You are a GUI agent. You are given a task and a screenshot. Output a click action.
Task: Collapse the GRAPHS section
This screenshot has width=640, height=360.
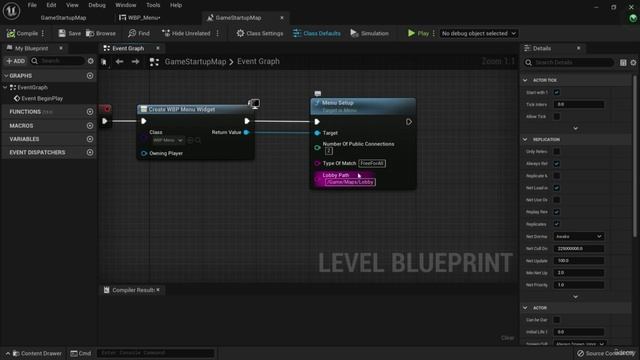(6, 76)
